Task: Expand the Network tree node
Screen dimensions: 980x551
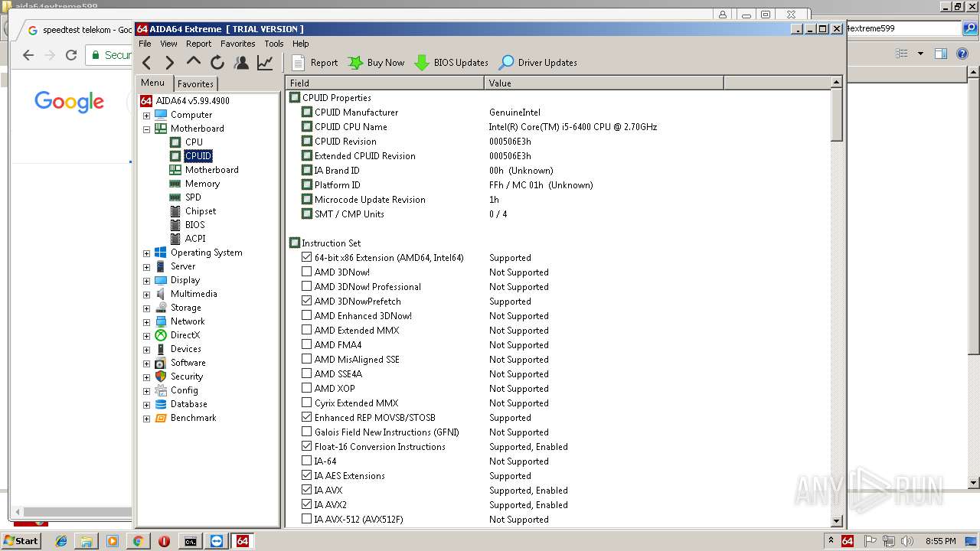Action: tap(146, 322)
